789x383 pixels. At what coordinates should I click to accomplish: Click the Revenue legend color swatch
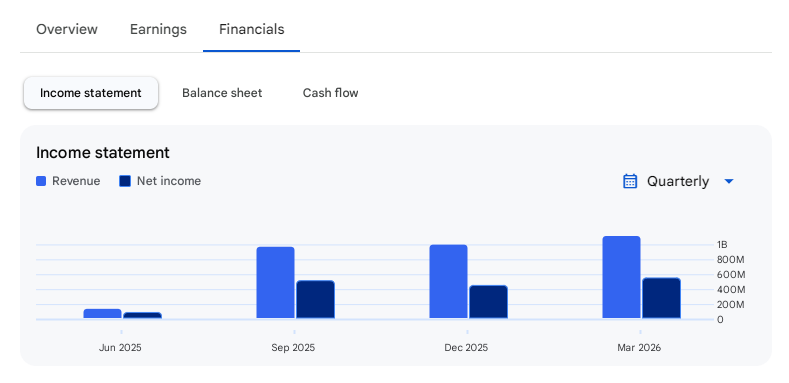[41, 181]
